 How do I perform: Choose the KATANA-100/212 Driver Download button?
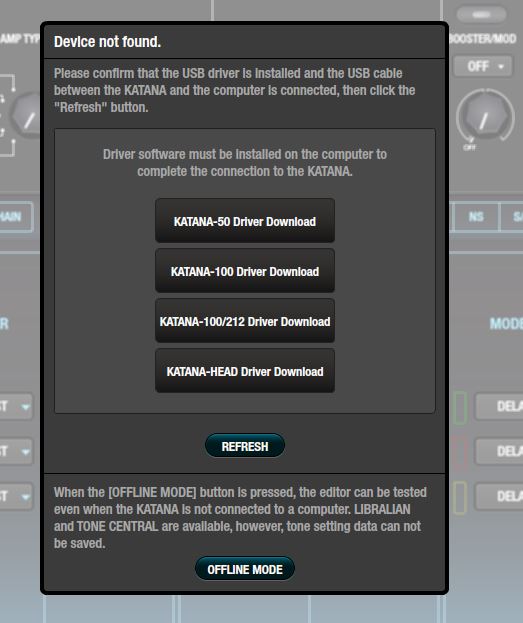[x=245, y=321]
